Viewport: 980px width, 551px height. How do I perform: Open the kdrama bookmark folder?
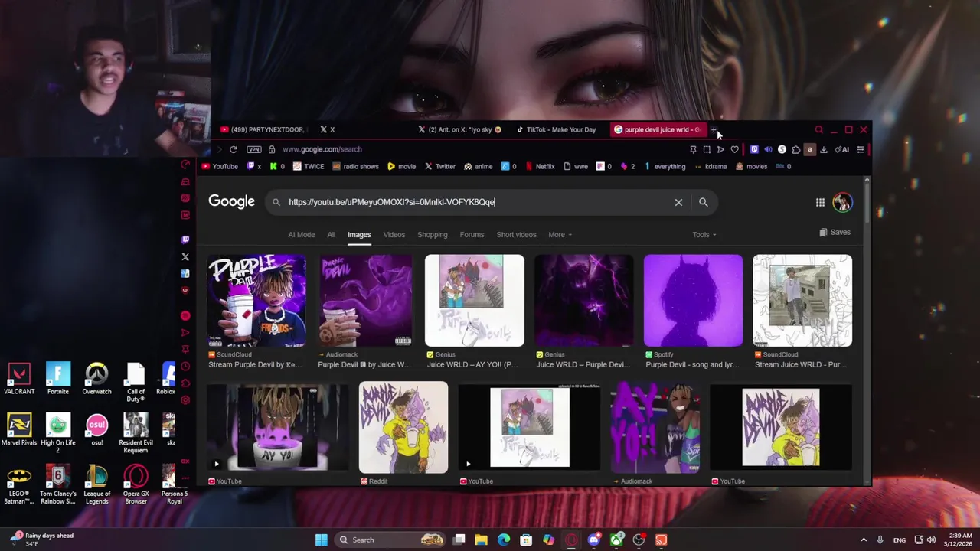(x=710, y=166)
